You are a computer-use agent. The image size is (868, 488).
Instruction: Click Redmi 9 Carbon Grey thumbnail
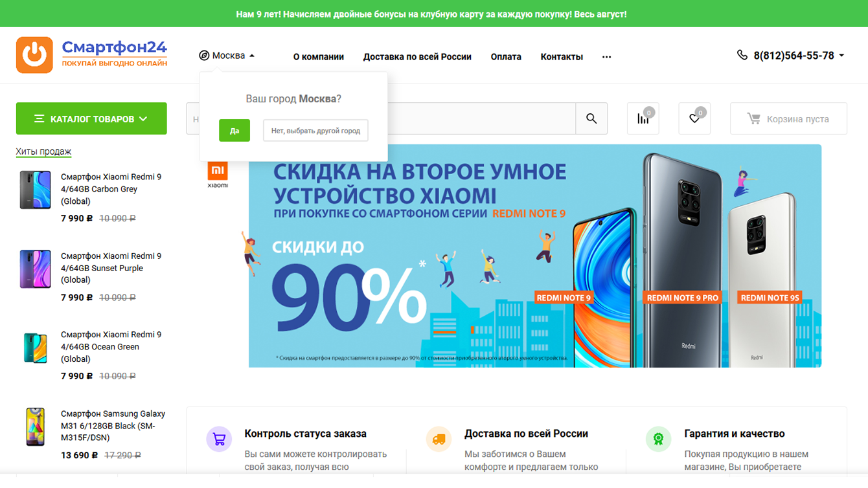[35, 190]
